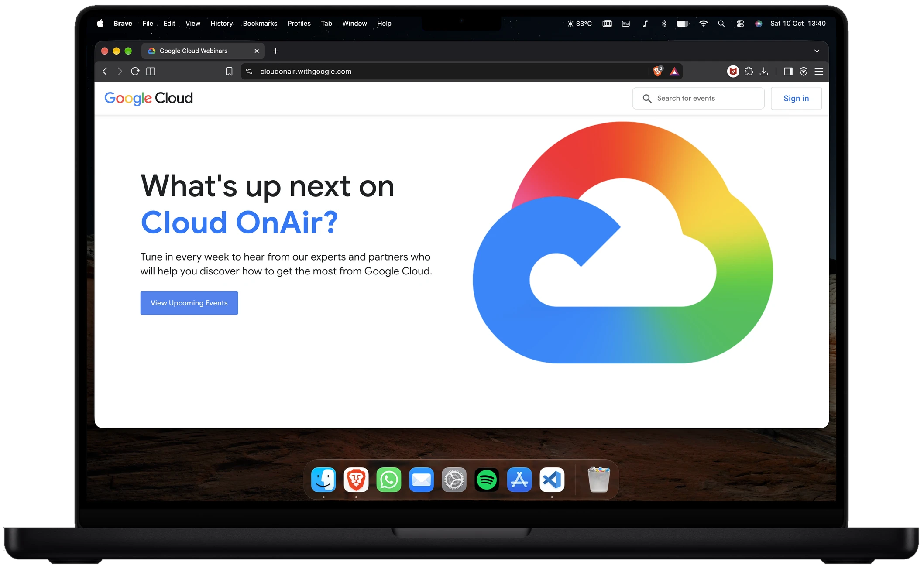Open the Brave hamburger main menu
Screen dimensions: 924x569
tap(819, 72)
